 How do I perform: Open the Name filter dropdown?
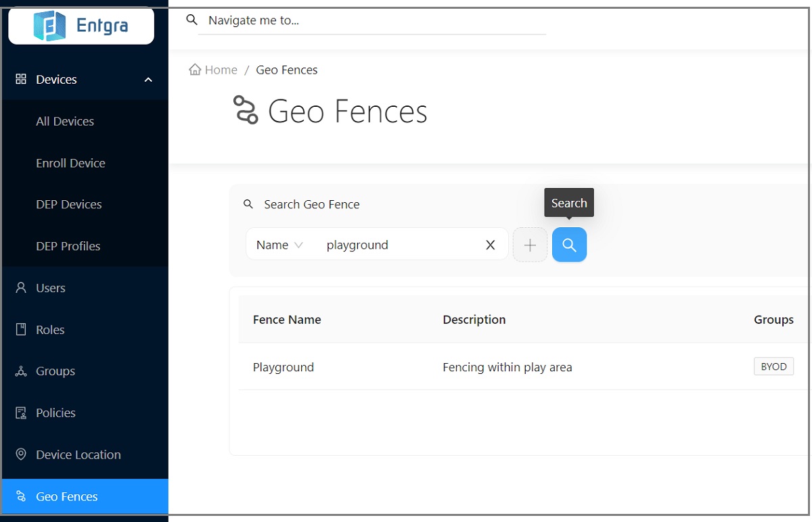[x=279, y=245]
